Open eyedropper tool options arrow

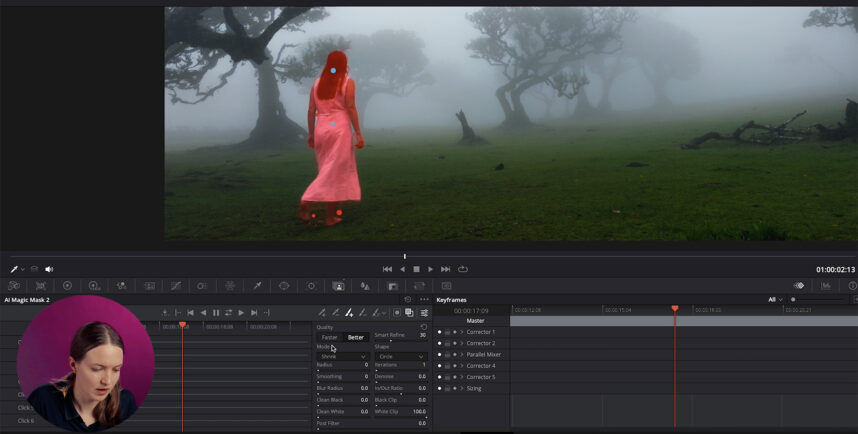pyautogui.click(x=22, y=270)
